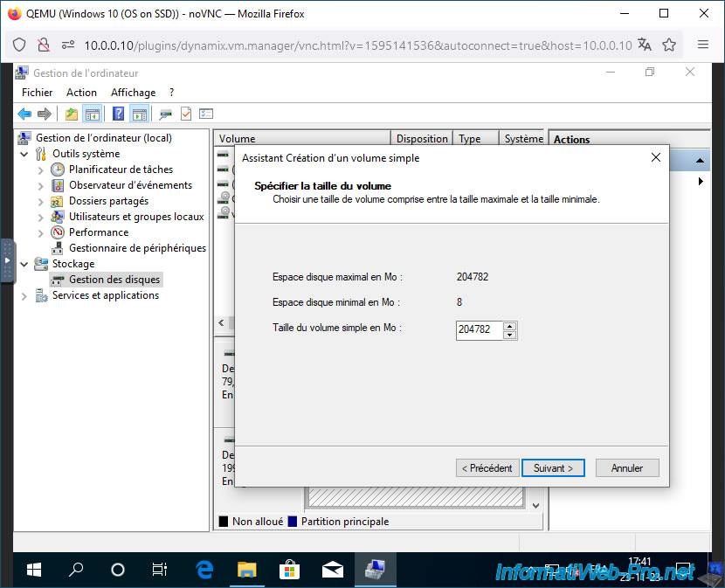725x588 pixels.
Task: Click the Back arrow toolbar icon
Action: pos(24,114)
